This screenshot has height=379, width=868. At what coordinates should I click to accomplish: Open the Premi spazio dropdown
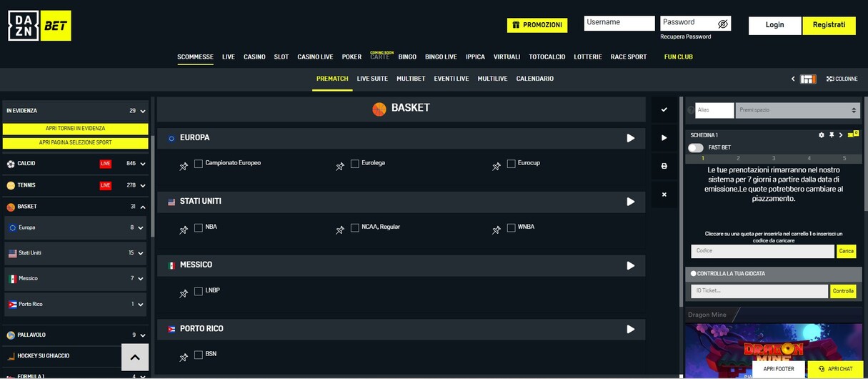pyautogui.click(x=797, y=110)
